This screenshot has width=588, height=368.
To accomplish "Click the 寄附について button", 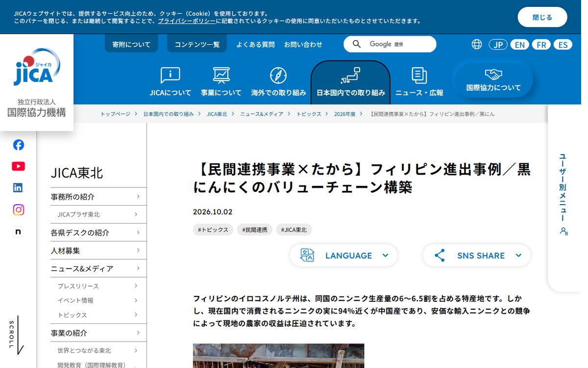I will pyautogui.click(x=131, y=44).
